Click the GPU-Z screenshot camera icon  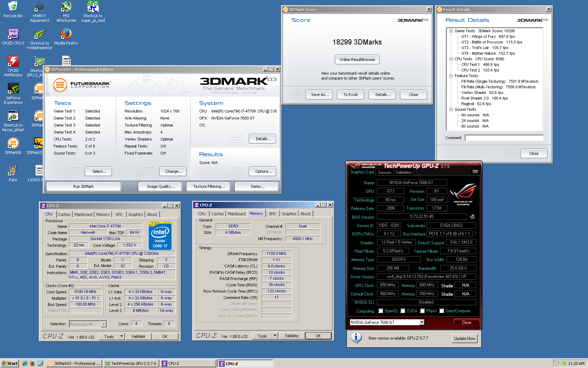point(475,172)
